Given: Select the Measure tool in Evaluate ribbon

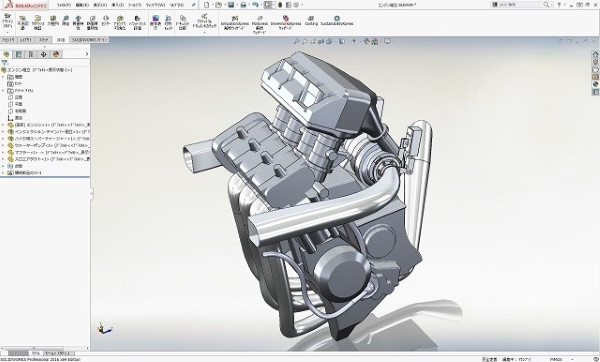Looking at the screenshot, I should (65, 21).
